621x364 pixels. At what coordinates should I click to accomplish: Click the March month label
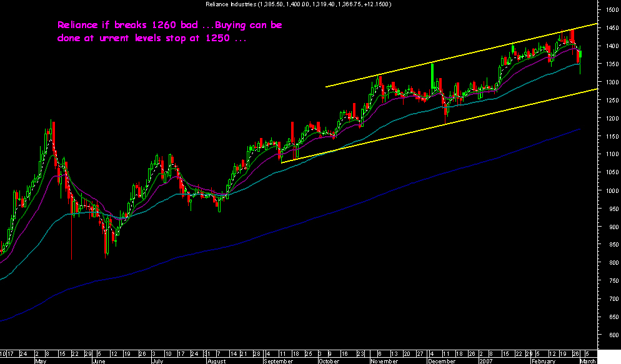coord(588,361)
